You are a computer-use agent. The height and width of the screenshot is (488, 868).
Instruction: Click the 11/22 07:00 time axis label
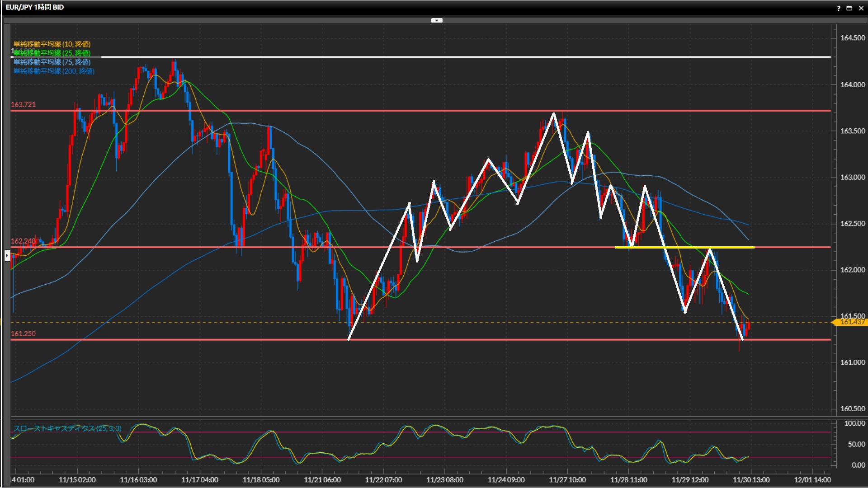(383, 480)
